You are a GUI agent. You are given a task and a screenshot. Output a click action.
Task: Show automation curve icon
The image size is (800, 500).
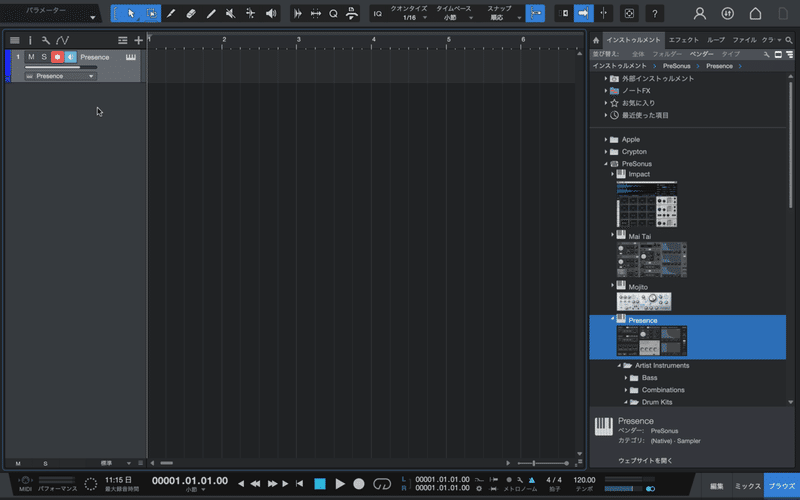pyautogui.click(x=62, y=40)
